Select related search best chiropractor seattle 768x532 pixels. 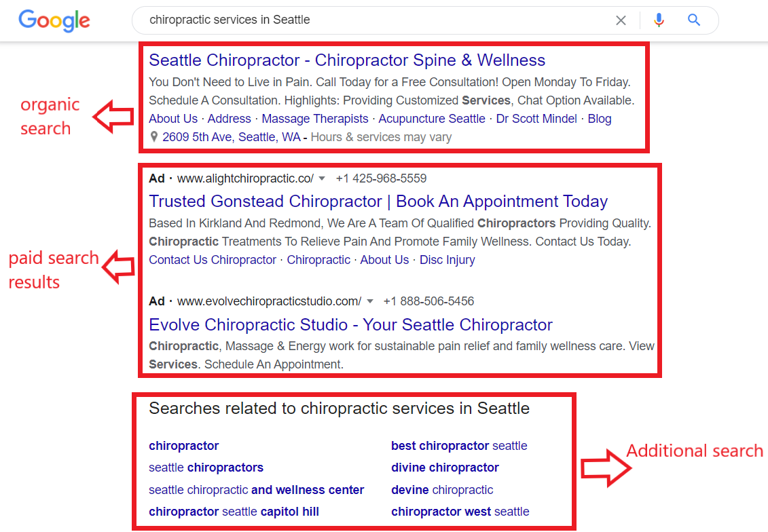[x=459, y=446]
